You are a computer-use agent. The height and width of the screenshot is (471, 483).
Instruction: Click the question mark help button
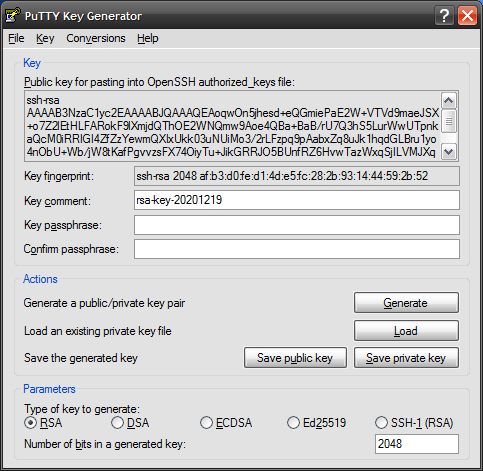(x=444, y=16)
